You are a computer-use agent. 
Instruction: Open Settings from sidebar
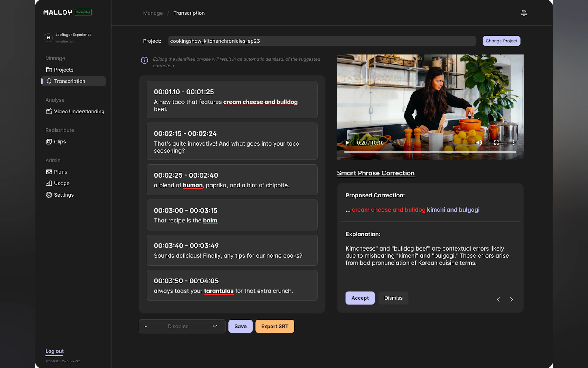[x=63, y=195]
